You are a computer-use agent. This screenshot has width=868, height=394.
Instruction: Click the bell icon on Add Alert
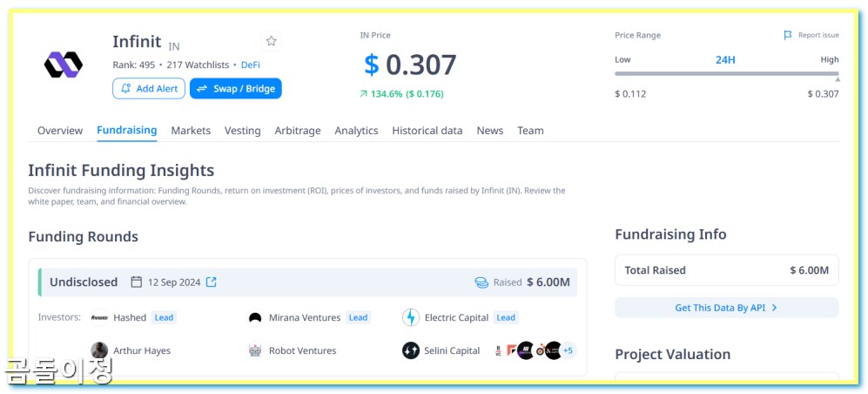pyautogui.click(x=126, y=89)
